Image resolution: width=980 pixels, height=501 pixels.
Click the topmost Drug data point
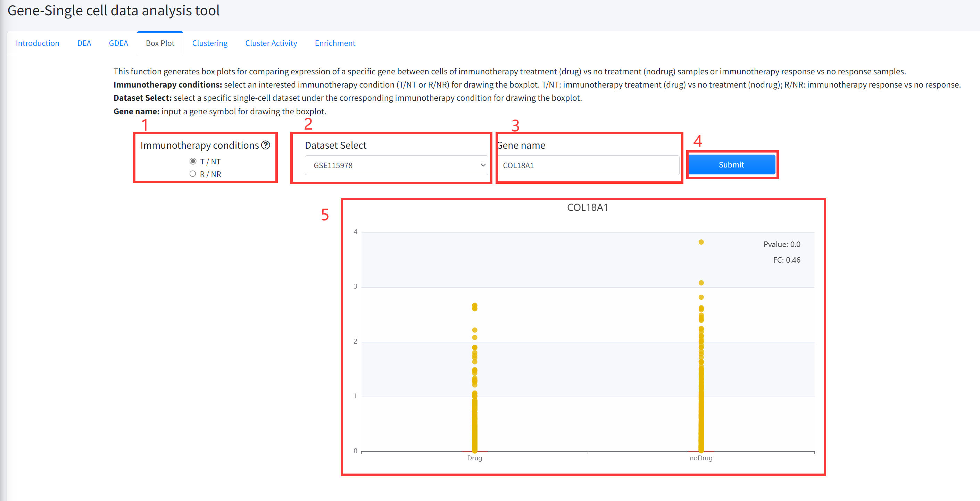tap(475, 305)
